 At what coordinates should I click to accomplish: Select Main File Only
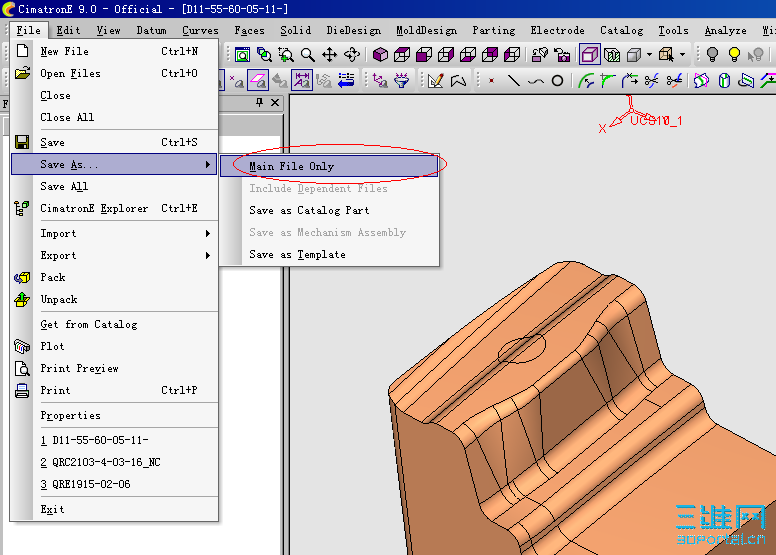(x=329, y=166)
